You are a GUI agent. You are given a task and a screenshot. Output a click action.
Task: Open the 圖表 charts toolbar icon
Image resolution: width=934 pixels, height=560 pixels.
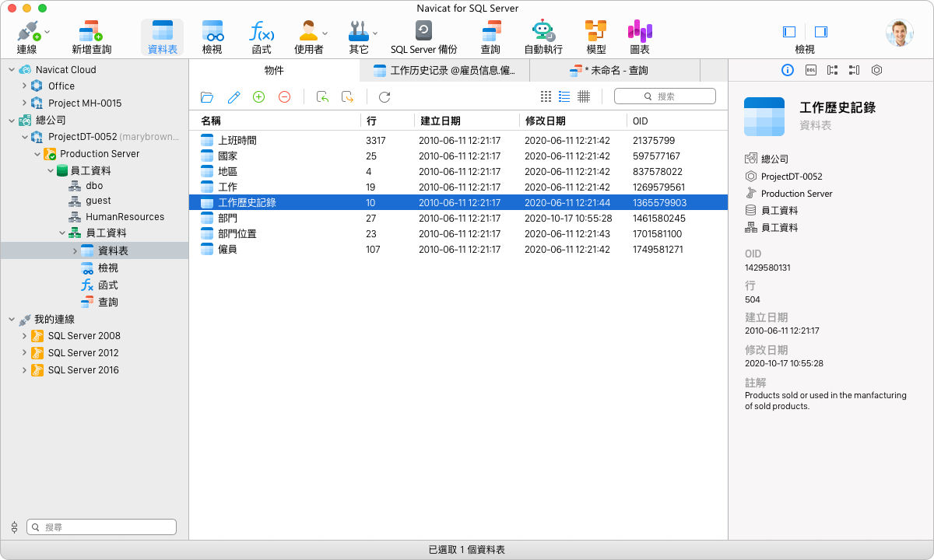pos(640,32)
